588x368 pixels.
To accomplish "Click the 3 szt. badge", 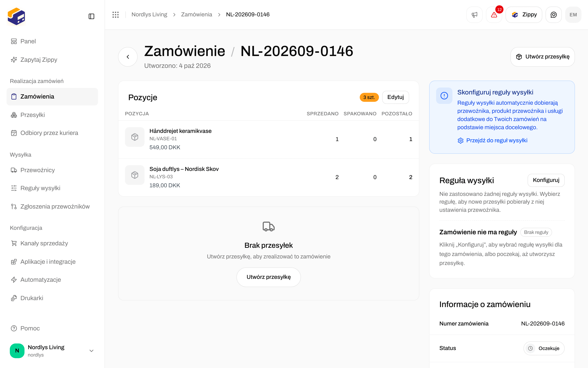I will [369, 97].
